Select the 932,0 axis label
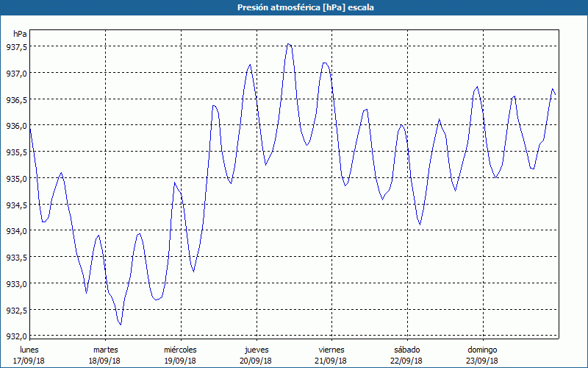This screenshot has height=368, width=588. pos(16,336)
